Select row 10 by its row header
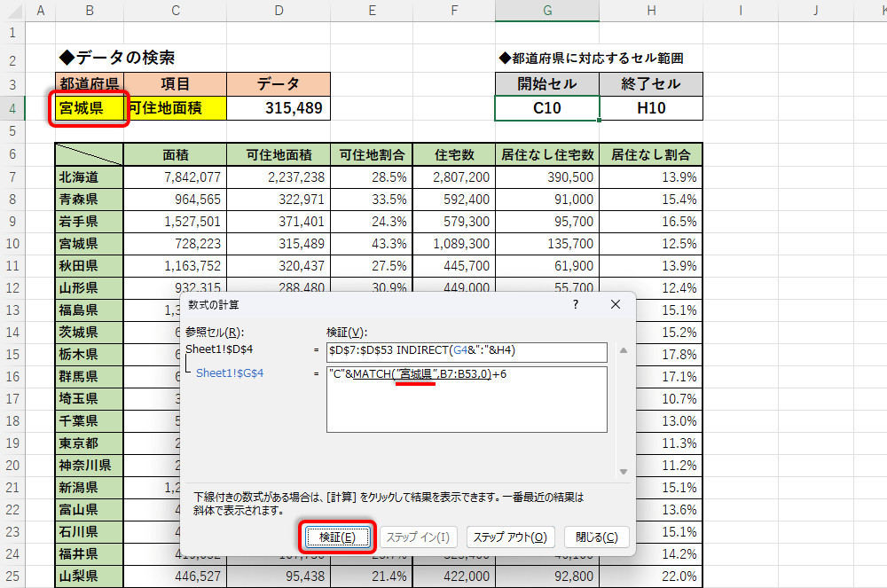This screenshot has height=588, width=887. [x=12, y=243]
